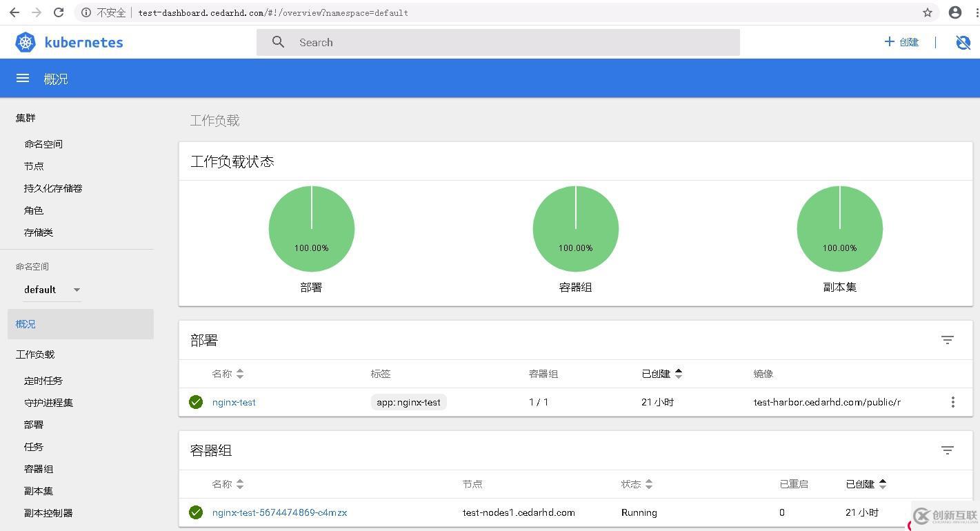This screenshot has height=531, width=980.
Task: Click the search magnifier icon
Action: (x=278, y=42)
